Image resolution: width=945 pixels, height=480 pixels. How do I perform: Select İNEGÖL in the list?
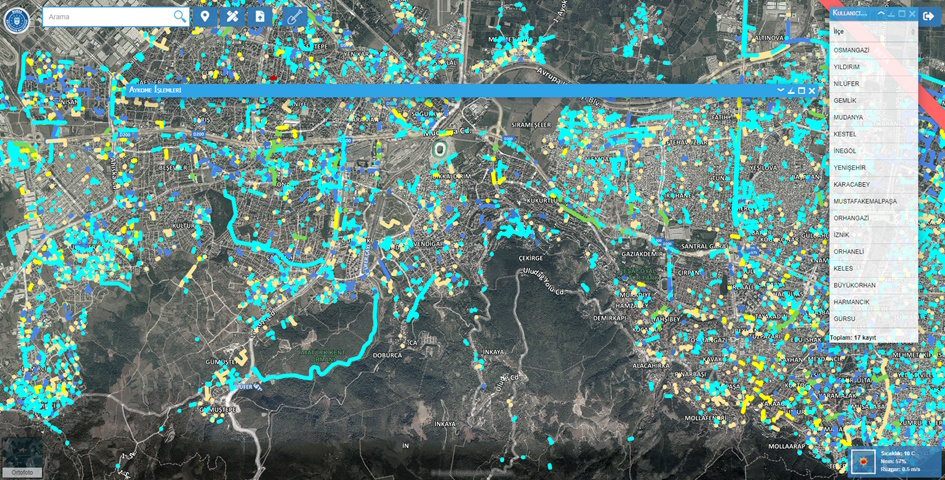click(845, 151)
